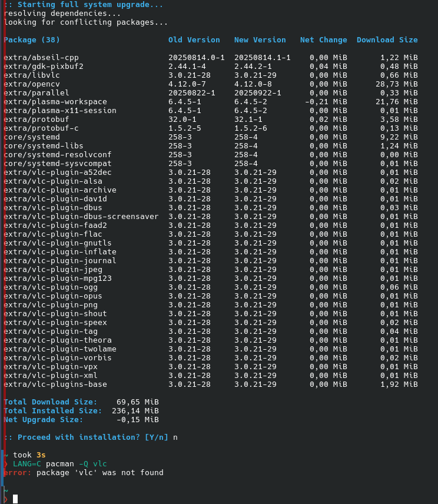The image size is (438, 504).
Task: Click the "Net Change" column header
Action: coord(323,40)
